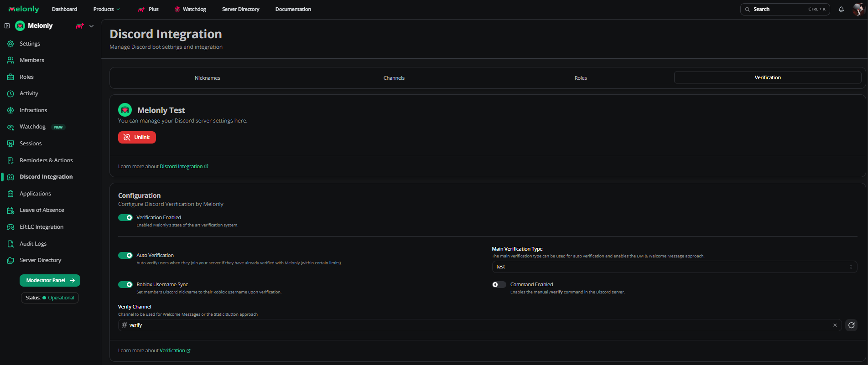Click the ER:LC Integration gamepad icon
The height and width of the screenshot is (365, 868).
coord(10,227)
